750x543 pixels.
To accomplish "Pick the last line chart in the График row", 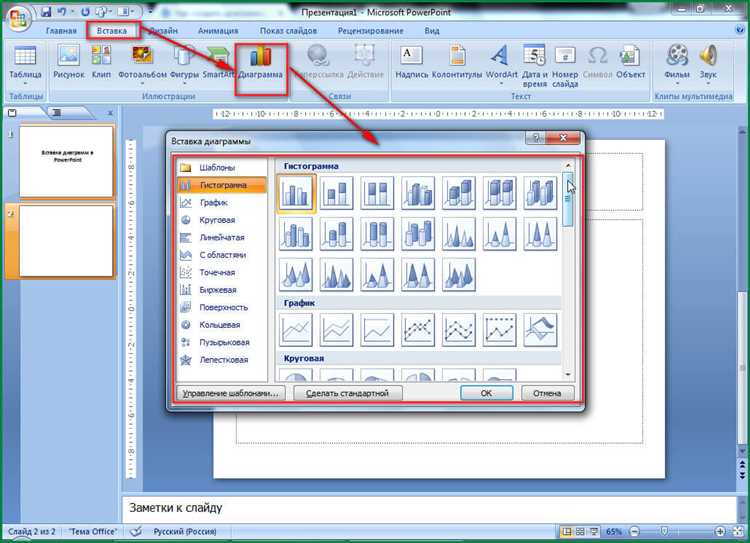I will (x=540, y=330).
